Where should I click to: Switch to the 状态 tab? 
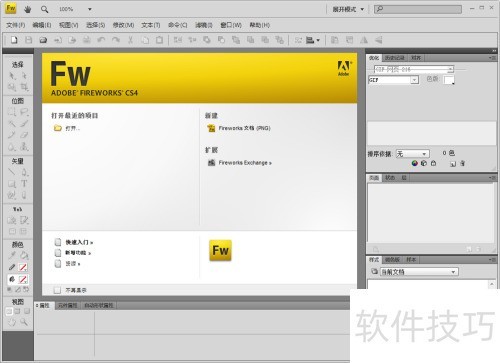coord(390,178)
